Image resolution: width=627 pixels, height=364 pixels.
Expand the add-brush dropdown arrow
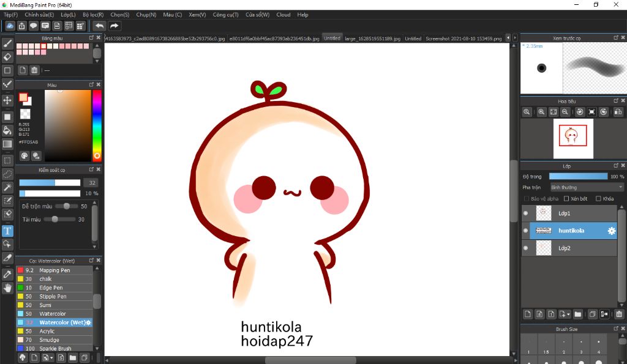click(x=51, y=358)
